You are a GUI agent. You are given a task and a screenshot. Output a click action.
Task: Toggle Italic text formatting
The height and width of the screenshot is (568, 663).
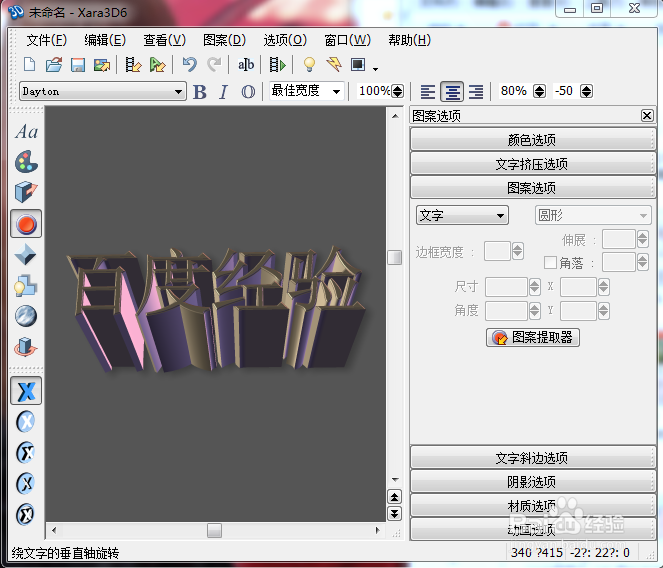(224, 92)
